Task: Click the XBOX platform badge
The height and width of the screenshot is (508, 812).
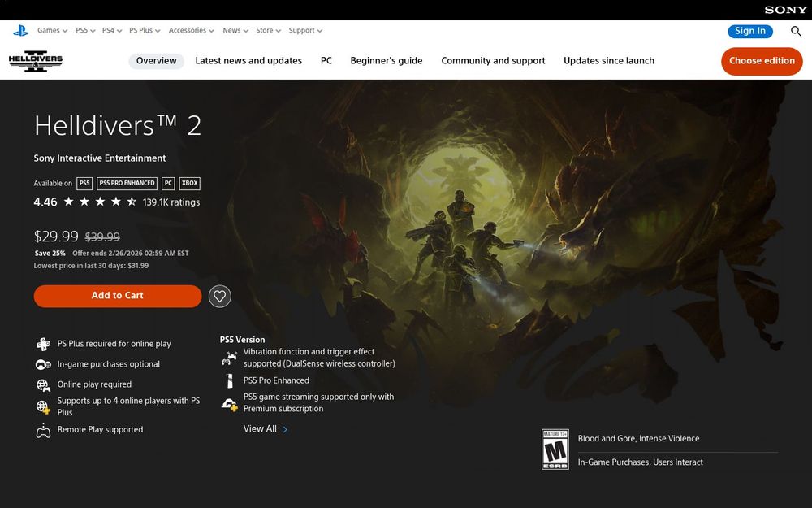Action: point(189,183)
